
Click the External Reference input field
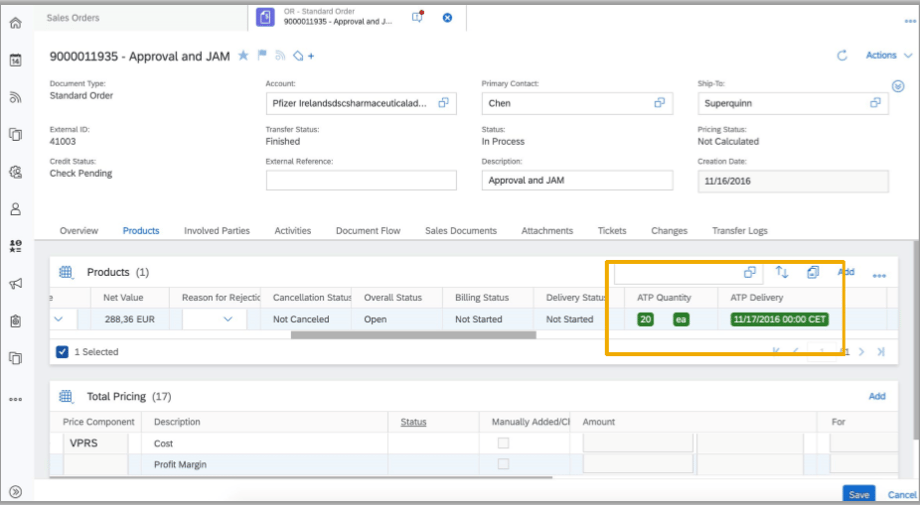[361, 180]
